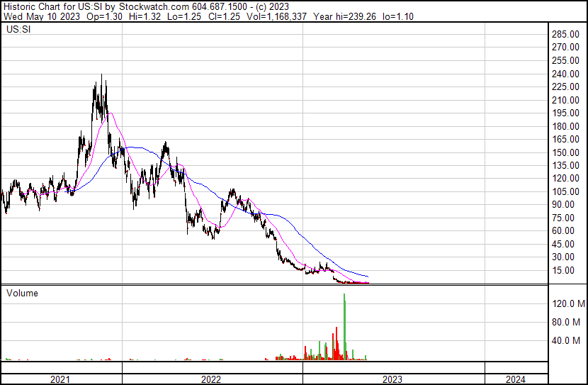The height and width of the screenshot is (385, 588).
Task: Click the 120.0 M volume axis label
Action: coord(568,303)
